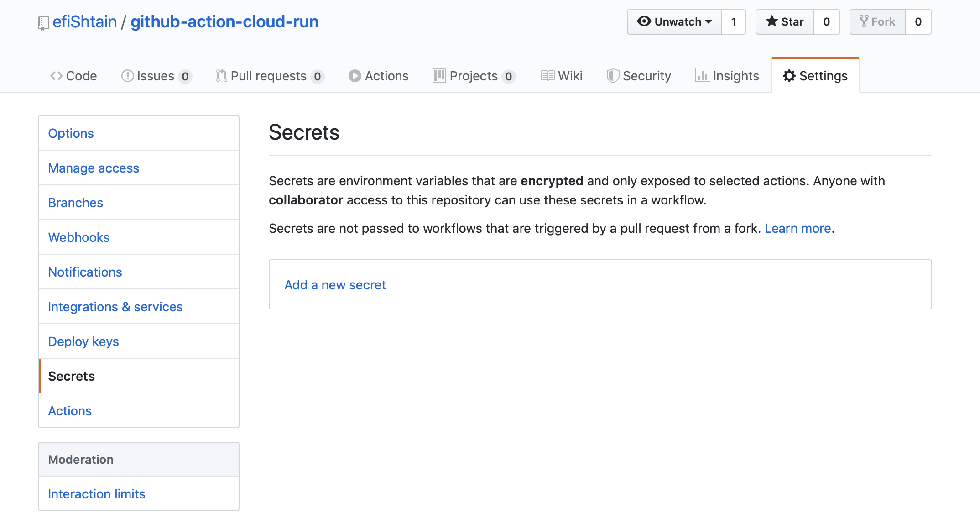Click the Learn more link
This screenshot has width=980, height=524.
(798, 228)
